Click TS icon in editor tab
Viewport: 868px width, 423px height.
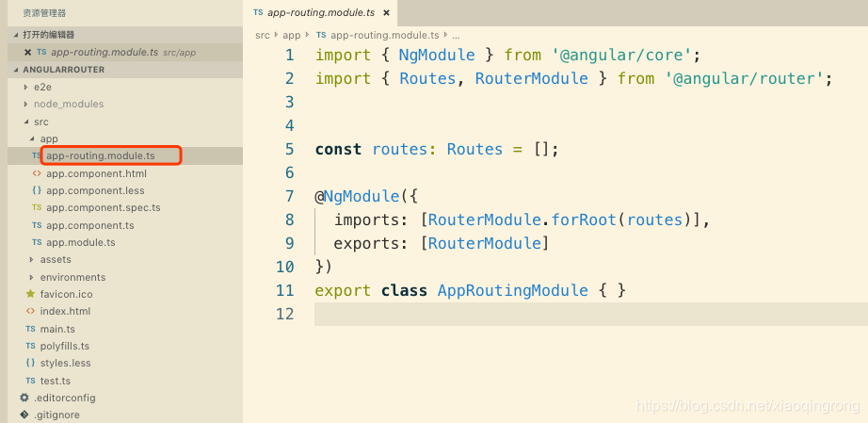(x=258, y=12)
